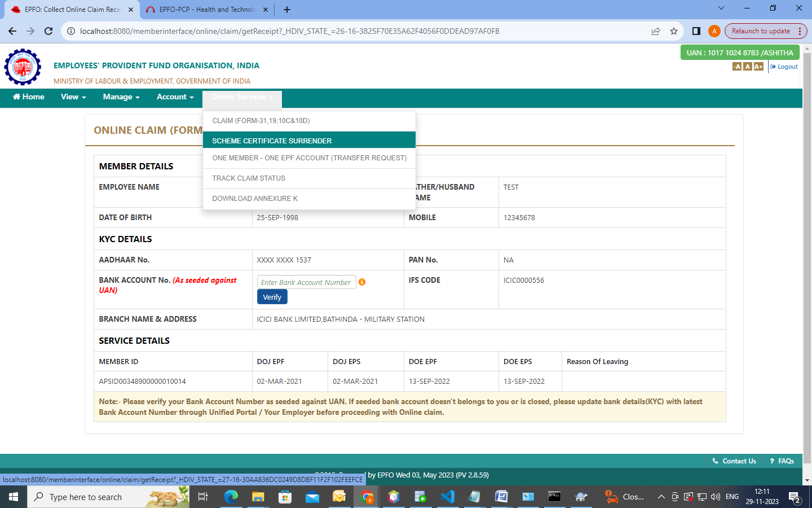Open the Chrome profile avatar A

pos(714,31)
